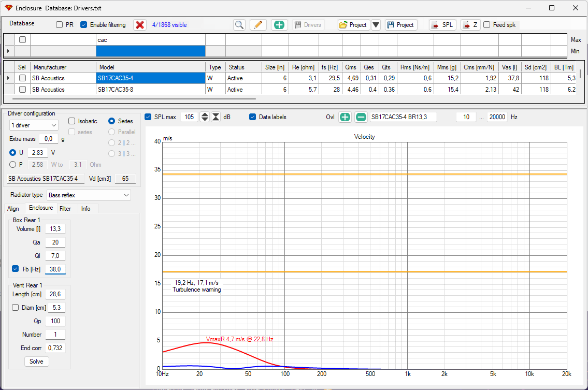The height and width of the screenshot is (390, 588).
Task: Add new driver with green plus icon
Action: (x=279, y=25)
